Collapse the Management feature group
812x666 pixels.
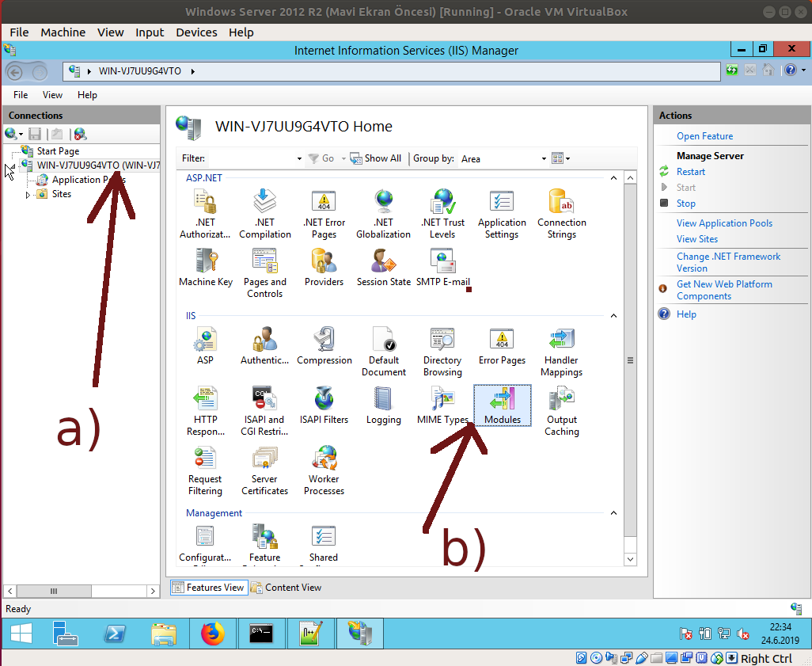(613, 513)
